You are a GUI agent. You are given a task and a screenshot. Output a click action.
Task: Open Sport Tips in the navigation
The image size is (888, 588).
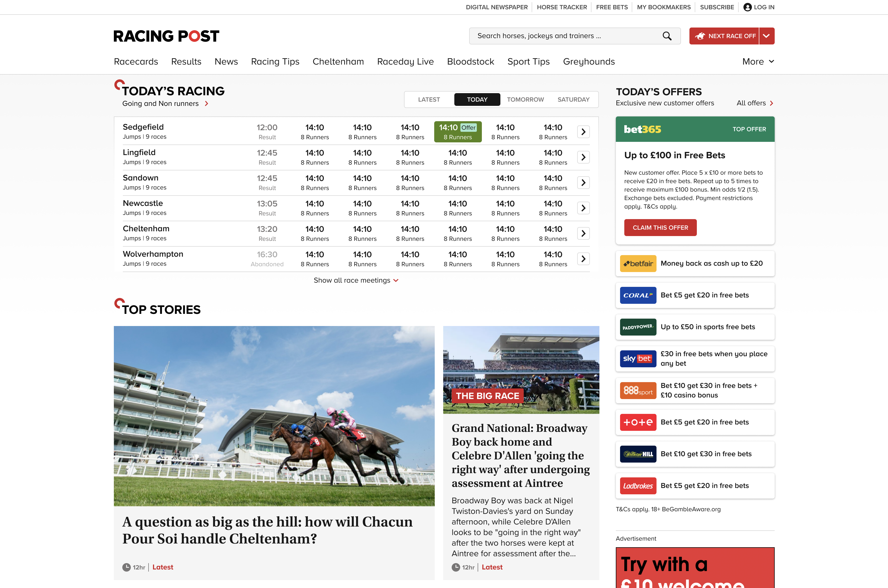point(528,61)
